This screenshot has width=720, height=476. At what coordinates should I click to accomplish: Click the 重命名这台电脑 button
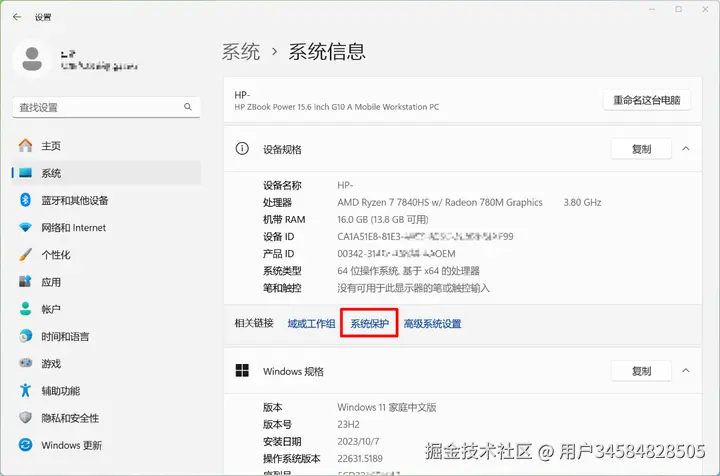click(647, 100)
